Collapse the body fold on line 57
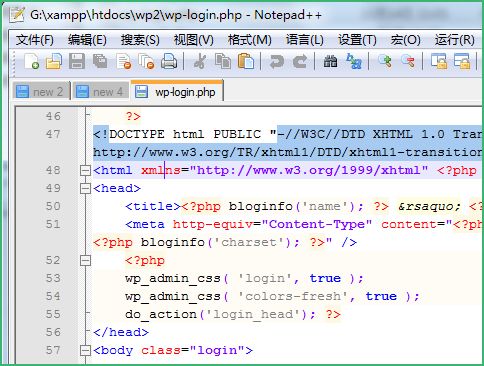Image resolution: width=484 pixels, height=366 pixels. tap(85, 350)
